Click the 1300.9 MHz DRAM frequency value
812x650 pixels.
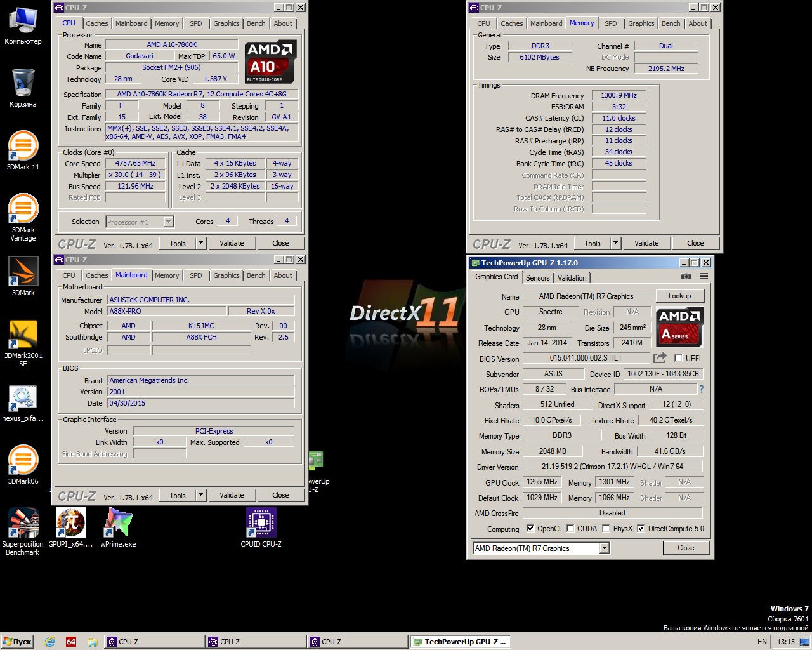619,95
